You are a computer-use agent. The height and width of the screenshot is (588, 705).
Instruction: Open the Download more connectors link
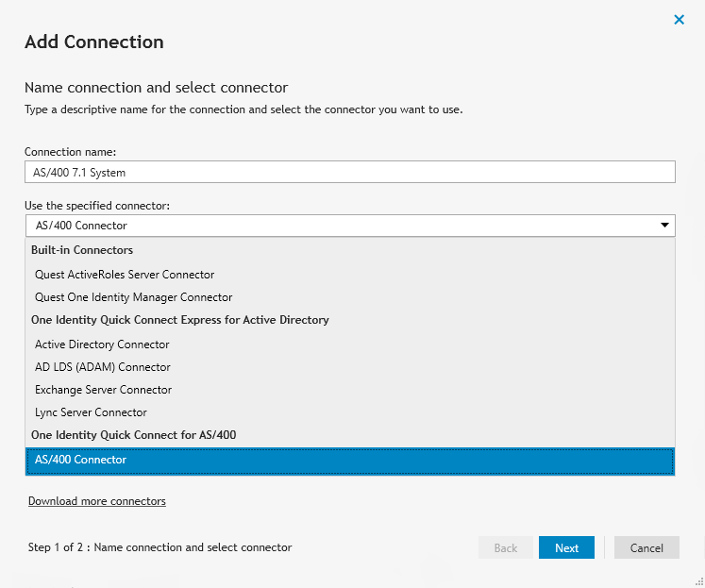[x=97, y=501]
